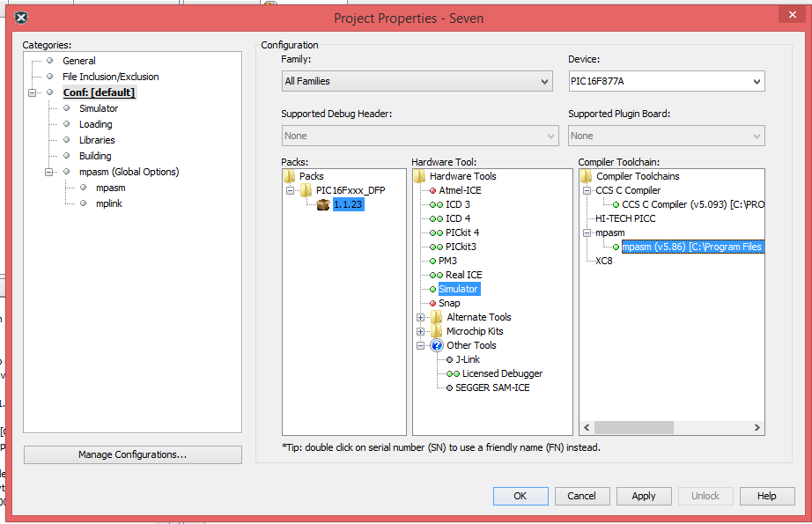Screen dimensions: 812x524
Task: Select the General category
Action: tap(78, 61)
